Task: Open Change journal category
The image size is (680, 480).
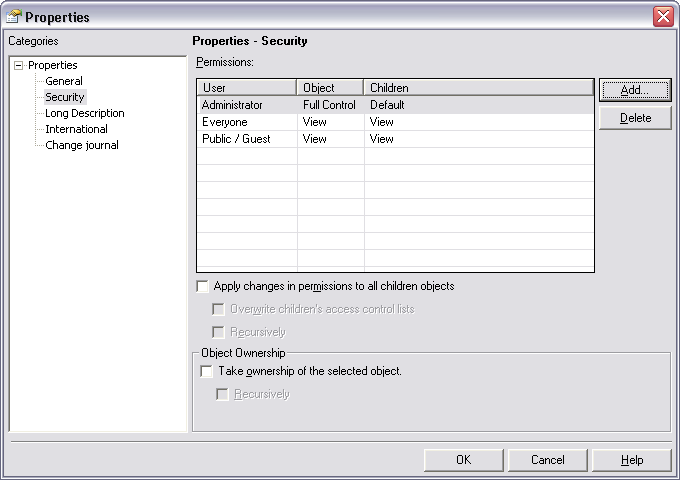Action: 82,145
